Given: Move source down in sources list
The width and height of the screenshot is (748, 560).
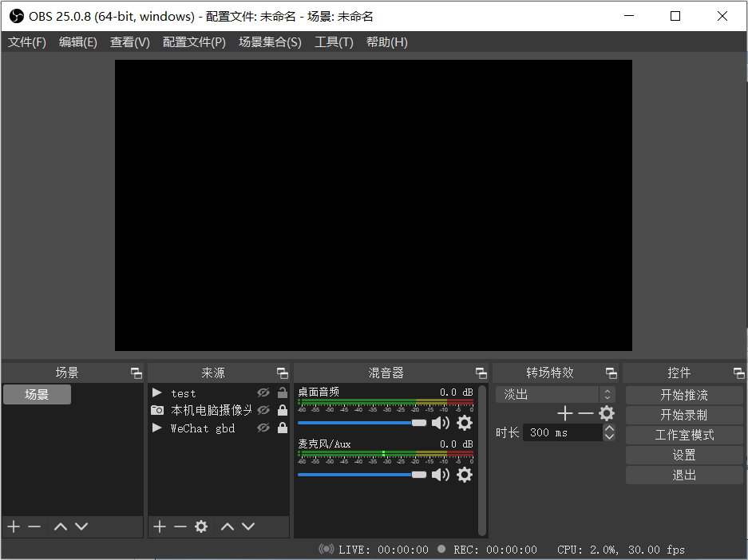Looking at the screenshot, I should coord(248,526).
